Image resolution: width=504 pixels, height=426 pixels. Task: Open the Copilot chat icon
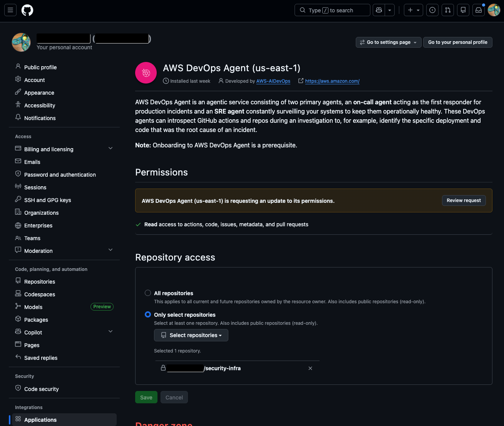tap(379, 10)
